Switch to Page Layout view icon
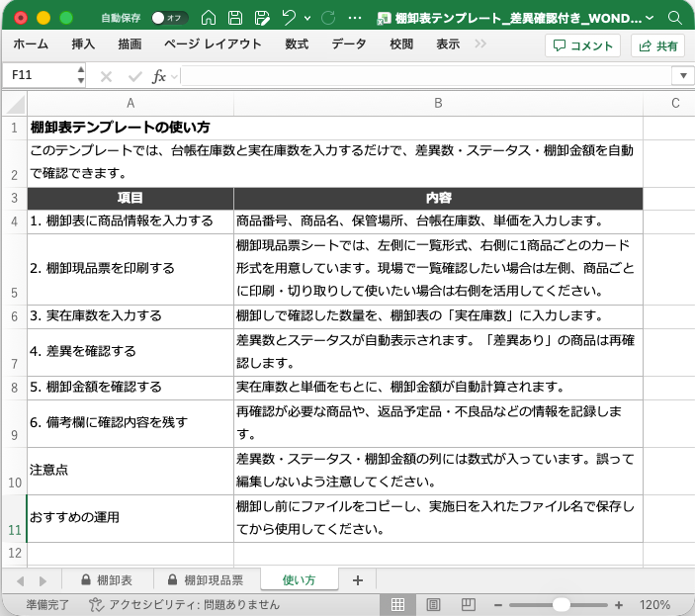This screenshot has height=616, width=695. point(433,605)
